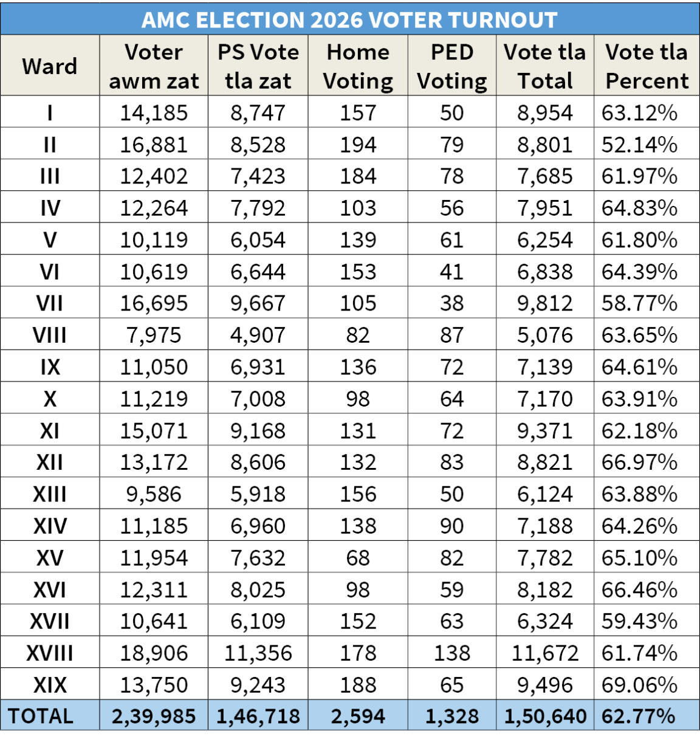Select the PED Voting column header
Viewport: 700px width, 739px height.
(452, 66)
